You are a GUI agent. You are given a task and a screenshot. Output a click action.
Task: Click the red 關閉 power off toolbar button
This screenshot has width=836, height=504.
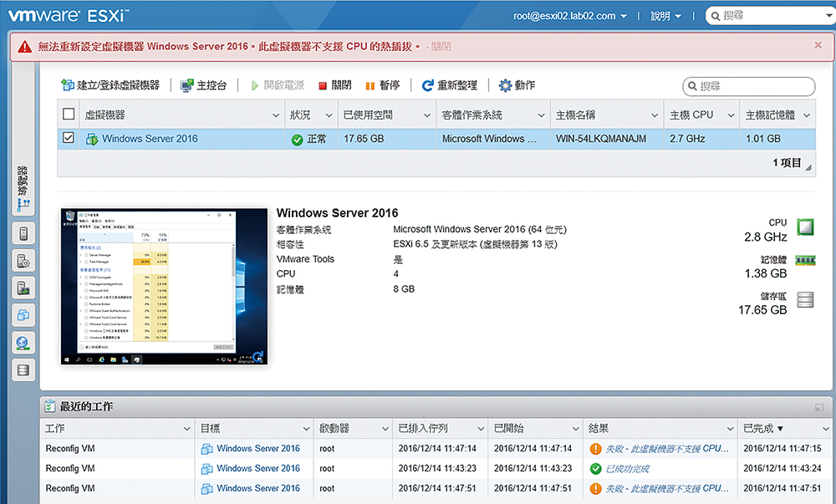pos(335,85)
